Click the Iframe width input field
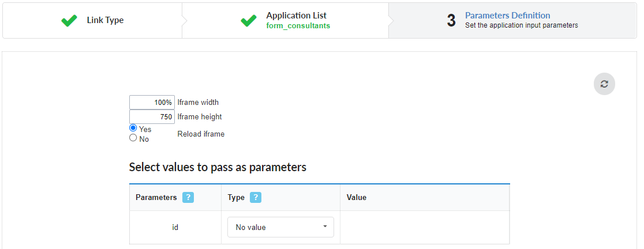This screenshot has width=644, height=249. coord(152,103)
